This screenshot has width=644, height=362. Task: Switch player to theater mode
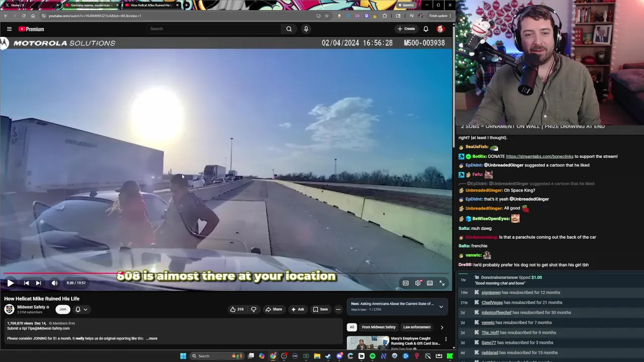[430, 283]
